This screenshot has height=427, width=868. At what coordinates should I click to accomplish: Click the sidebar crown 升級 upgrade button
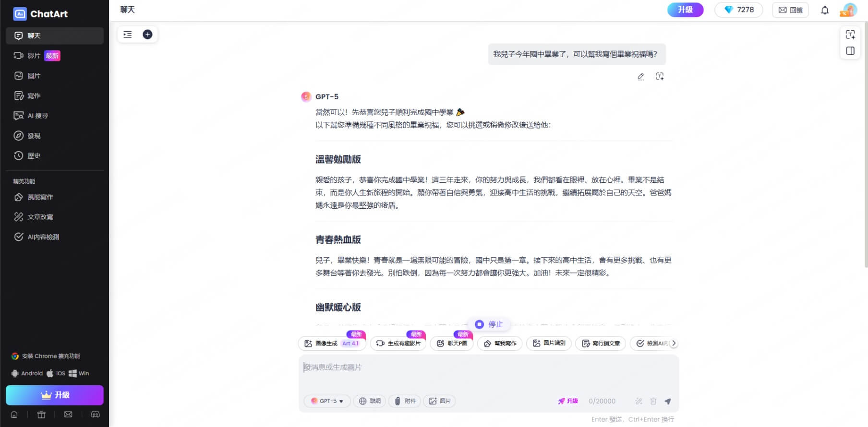coord(55,395)
